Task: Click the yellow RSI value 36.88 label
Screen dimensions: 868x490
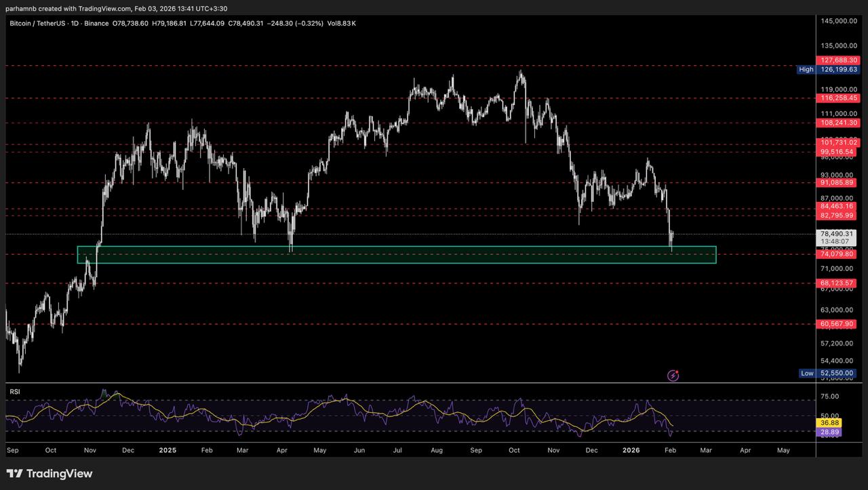Action: click(830, 422)
